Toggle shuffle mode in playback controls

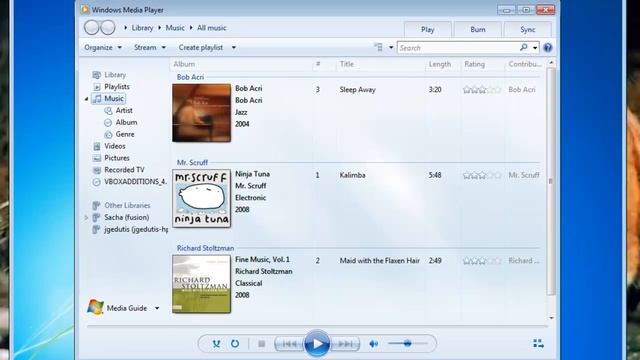tap(216, 344)
